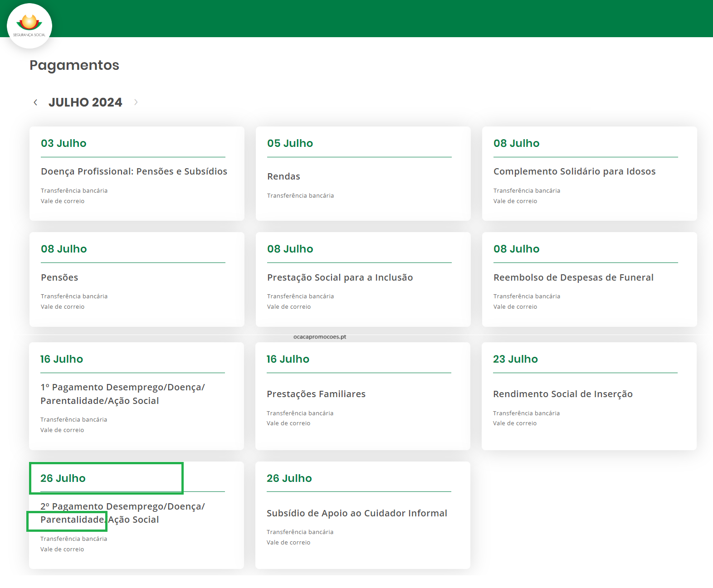The height and width of the screenshot is (588, 713).
Task: Select Complemento Solidário para Idosos entry
Action: coord(574,171)
